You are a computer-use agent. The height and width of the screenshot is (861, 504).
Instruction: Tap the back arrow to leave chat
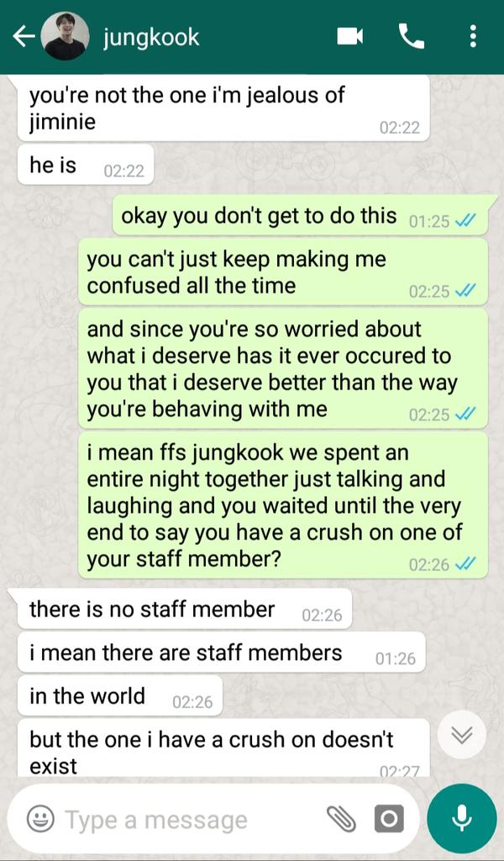tap(23, 37)
